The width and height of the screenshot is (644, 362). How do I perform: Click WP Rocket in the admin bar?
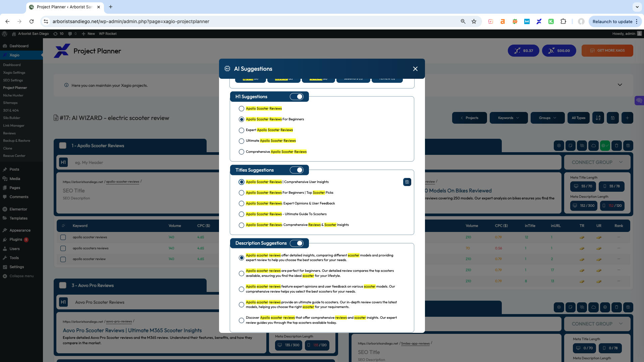pos(108,34)
